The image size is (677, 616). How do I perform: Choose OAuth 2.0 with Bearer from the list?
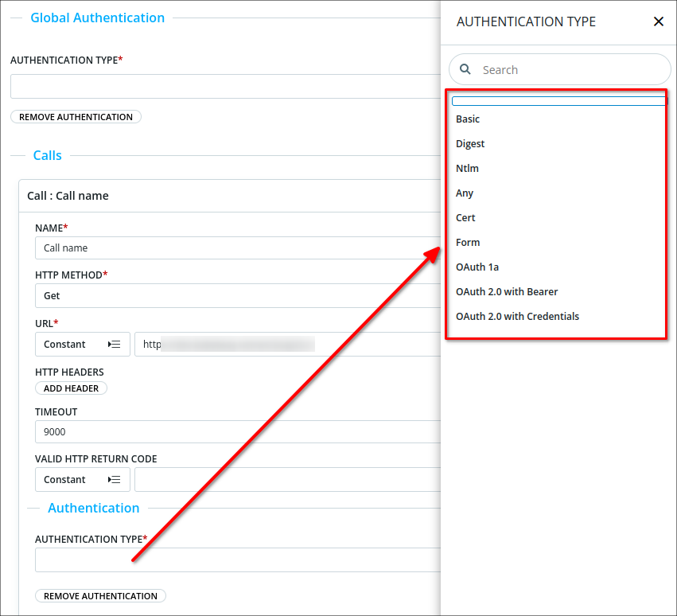click(x=507, y=291)
